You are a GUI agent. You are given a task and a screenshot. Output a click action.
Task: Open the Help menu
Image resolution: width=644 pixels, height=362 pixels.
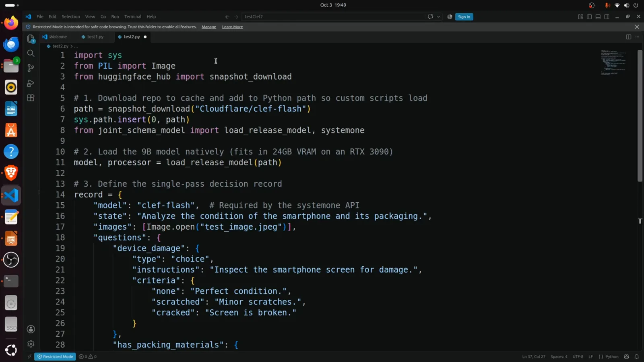pyautogui.click(x=151, y=16)
